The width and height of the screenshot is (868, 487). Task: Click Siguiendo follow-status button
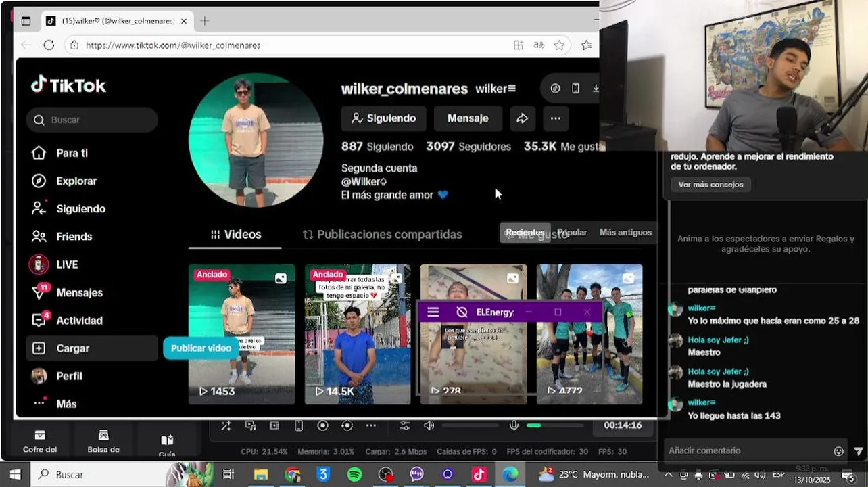coord(384,118)
